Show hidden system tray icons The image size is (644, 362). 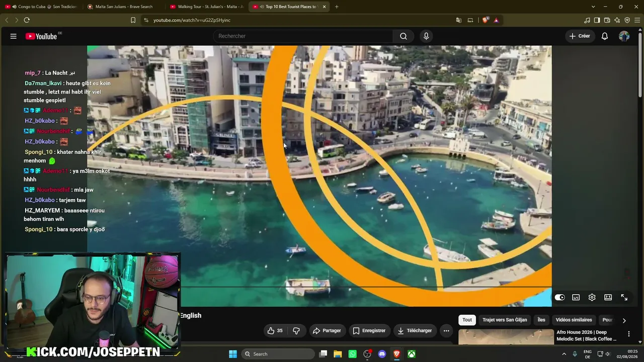click(x=564, y=354)
